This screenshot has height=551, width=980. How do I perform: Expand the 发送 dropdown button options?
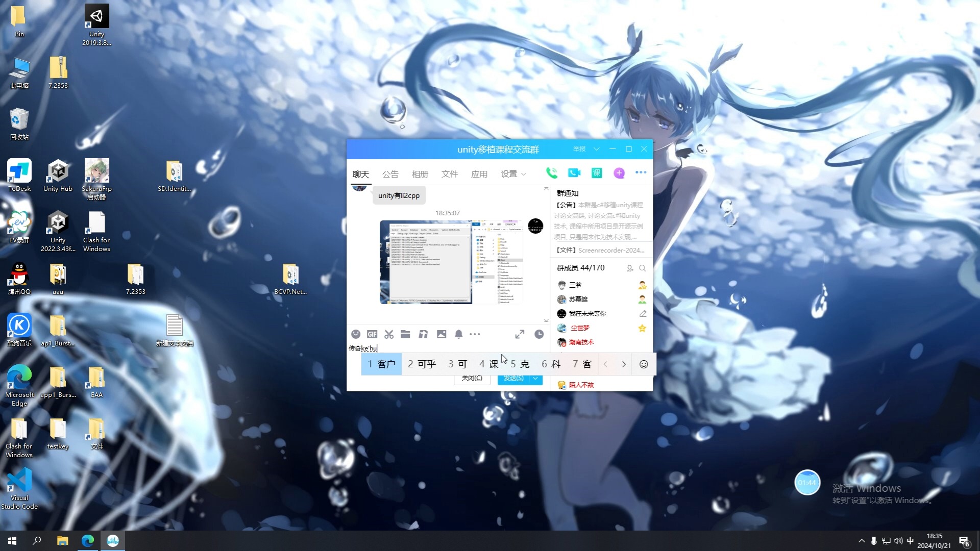536,378
